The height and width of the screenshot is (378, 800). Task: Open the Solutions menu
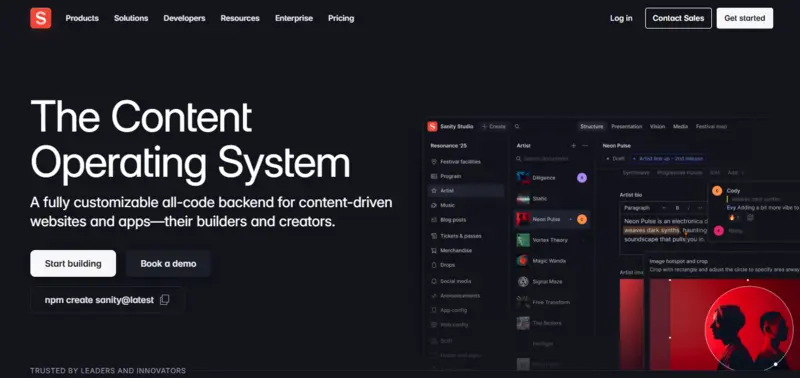click(131, 18)
